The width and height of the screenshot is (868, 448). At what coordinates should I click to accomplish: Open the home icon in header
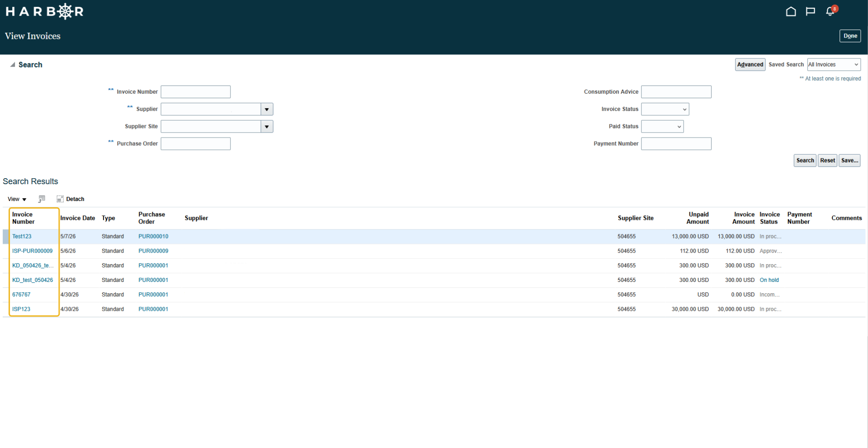[x=791, y=11]
